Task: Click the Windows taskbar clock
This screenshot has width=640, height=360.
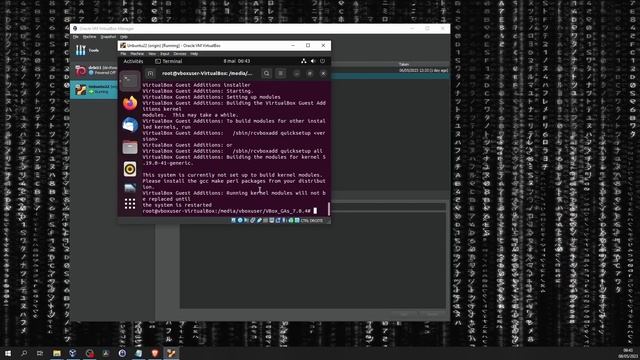Action: 628,353
